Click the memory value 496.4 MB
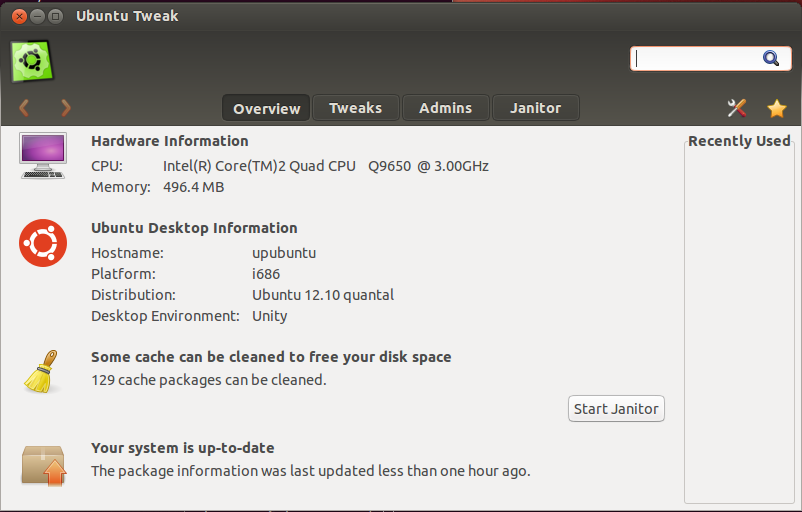Screen dimensions: 802x512 [193, 187]
